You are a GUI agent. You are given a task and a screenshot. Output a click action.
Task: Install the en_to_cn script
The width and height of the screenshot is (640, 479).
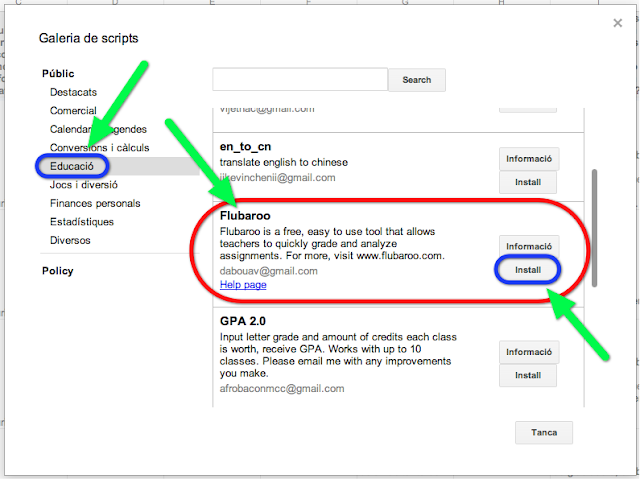528,182
